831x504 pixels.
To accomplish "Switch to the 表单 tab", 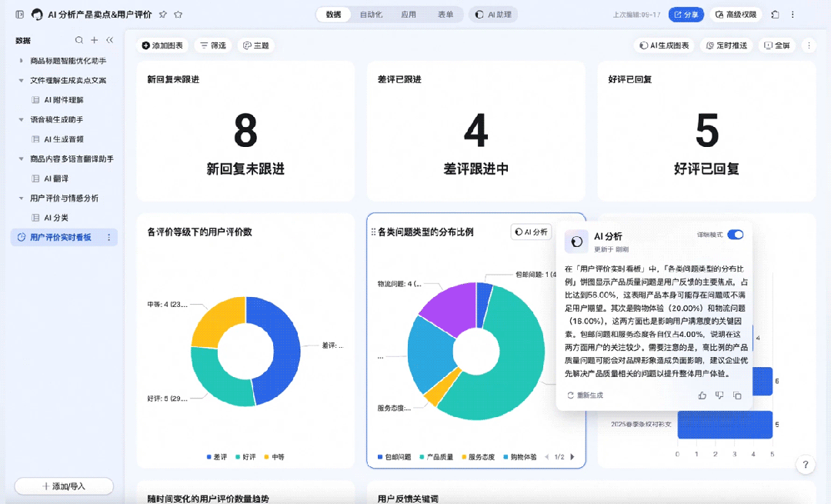I will 446,15.
